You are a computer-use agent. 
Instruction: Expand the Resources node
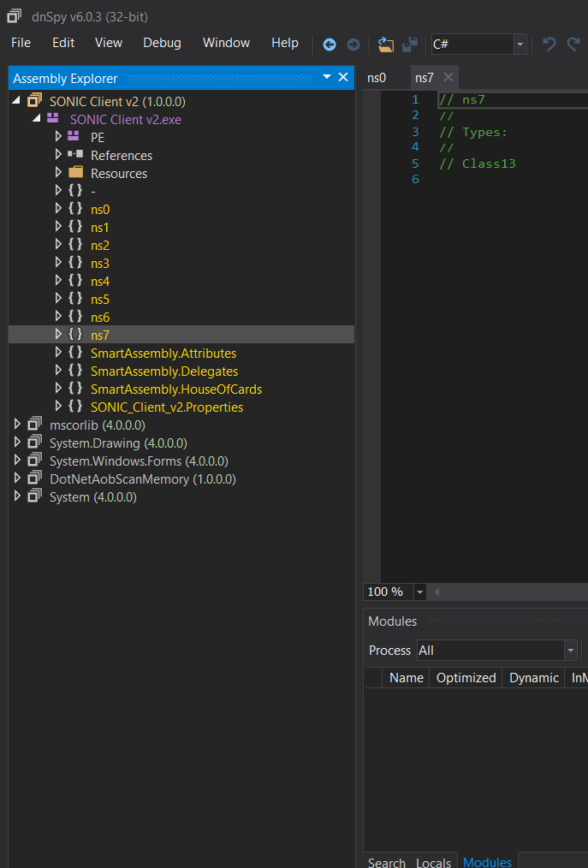click(58, 172)
